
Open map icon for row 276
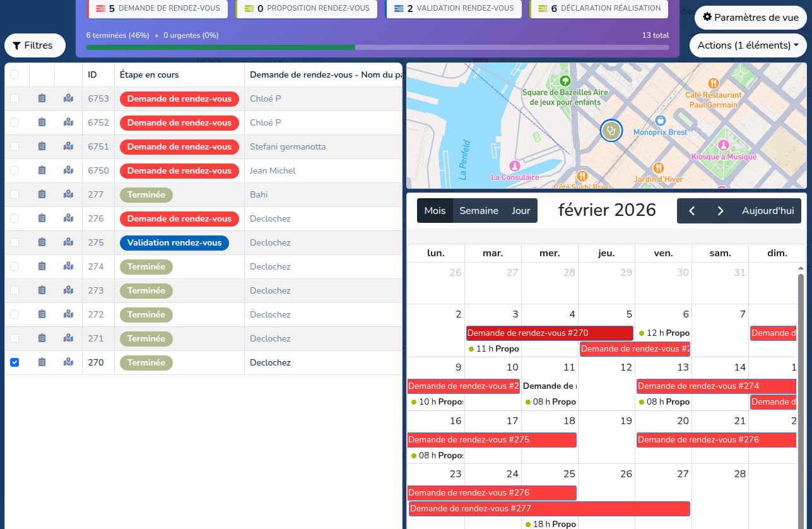tap(68, 218)
